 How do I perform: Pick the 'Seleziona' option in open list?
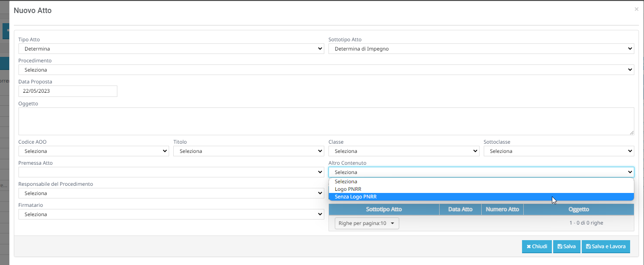(346, 182)
